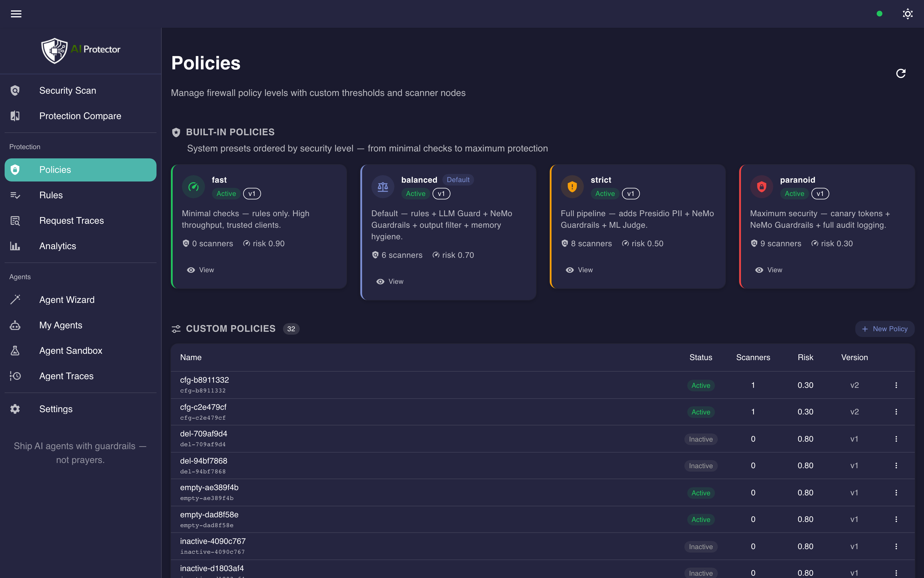The image size is (924, 578).
Task: Click risk 0.70 on balanced card
Action: coord(453,255)
